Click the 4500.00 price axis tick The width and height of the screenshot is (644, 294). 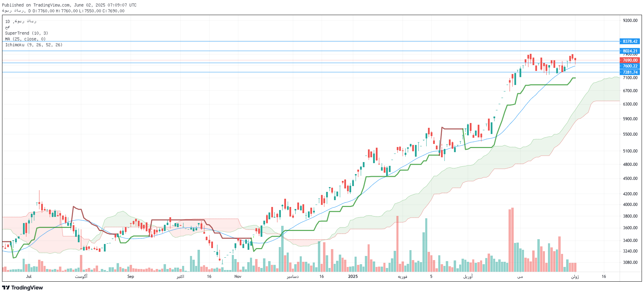(x=630, y=179)
